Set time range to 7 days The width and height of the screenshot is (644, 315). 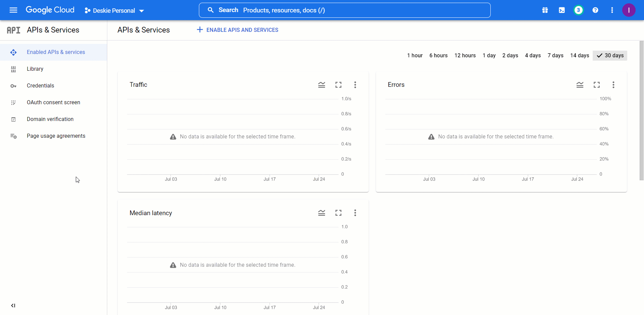tap(555, 56)
